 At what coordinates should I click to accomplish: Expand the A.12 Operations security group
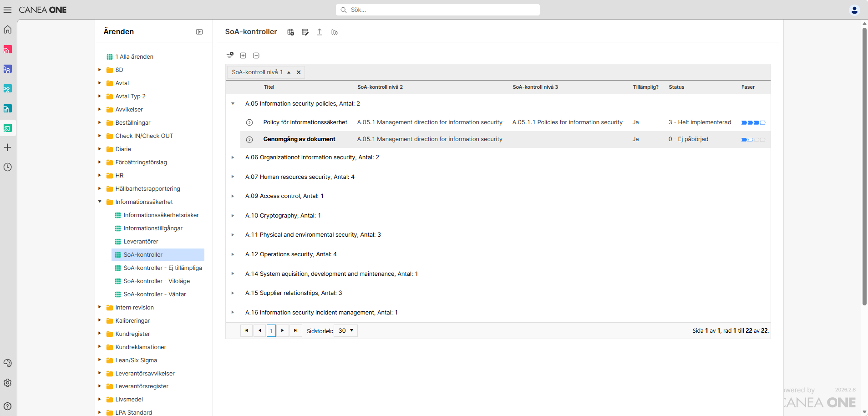233,254
